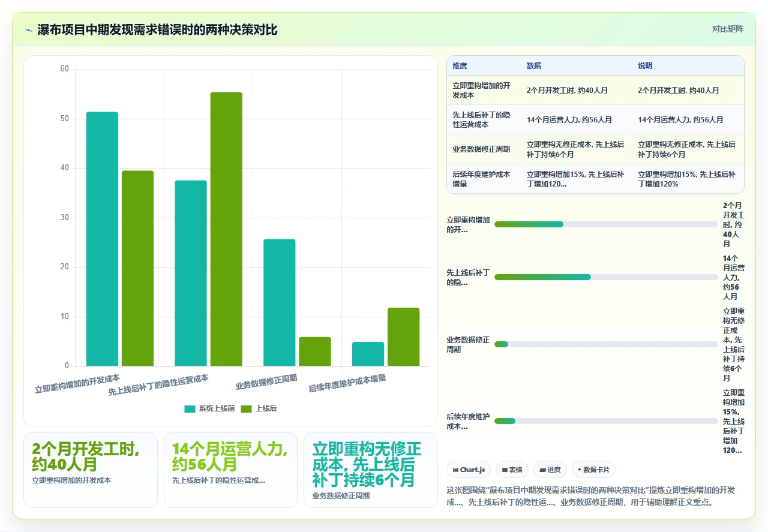
Task: Click the lightning icon beside the page title
Action: click(29, 30)
